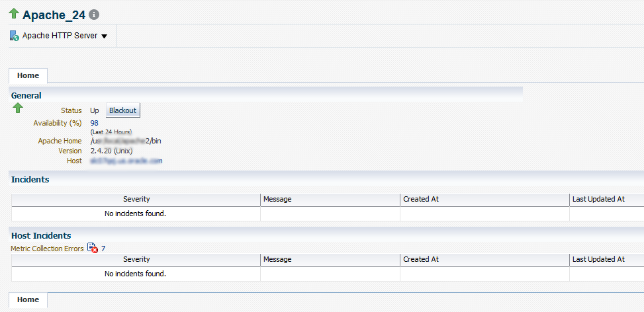Click the green status arrow under General
This screenshot has width=644, height=312.
[x=18, y=108]
